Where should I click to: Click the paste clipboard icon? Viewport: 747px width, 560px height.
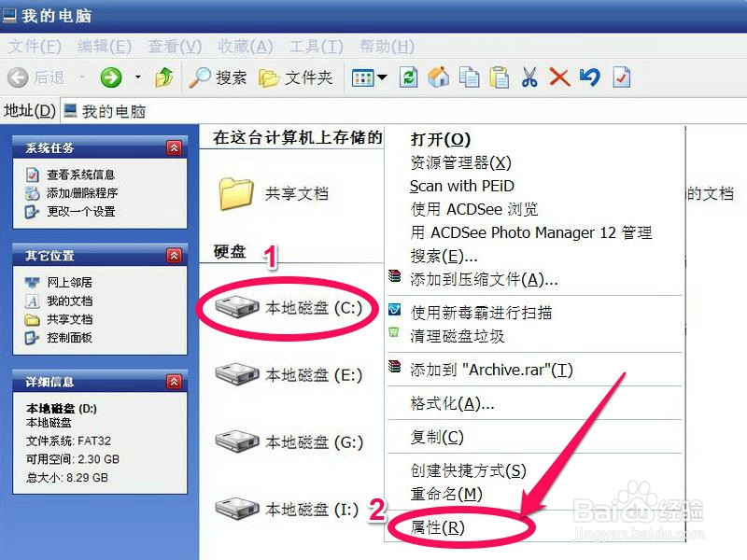500,77
